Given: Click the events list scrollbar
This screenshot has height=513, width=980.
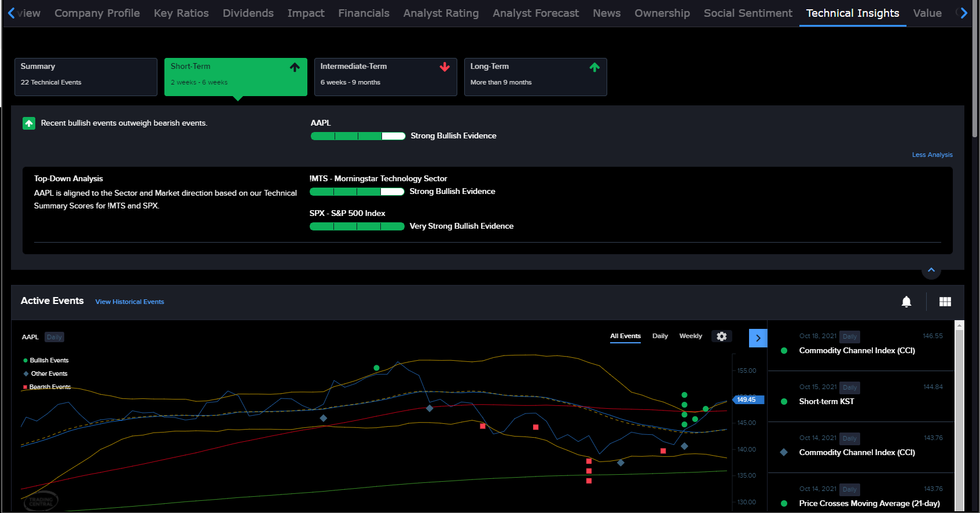Looking at the screenshot, I should [959, 417].
